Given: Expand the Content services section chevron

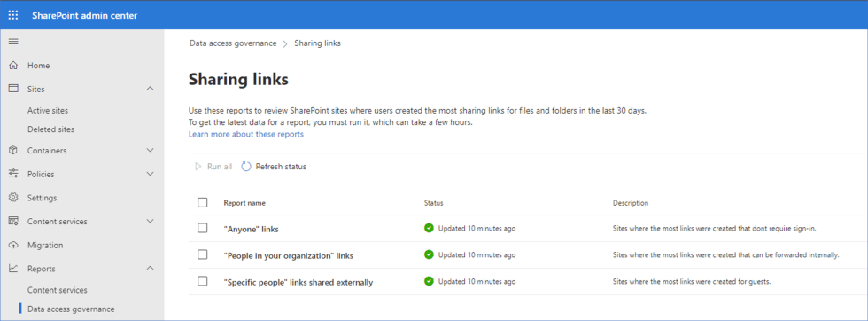Looking at the screenshot, I should pos(150,221).
